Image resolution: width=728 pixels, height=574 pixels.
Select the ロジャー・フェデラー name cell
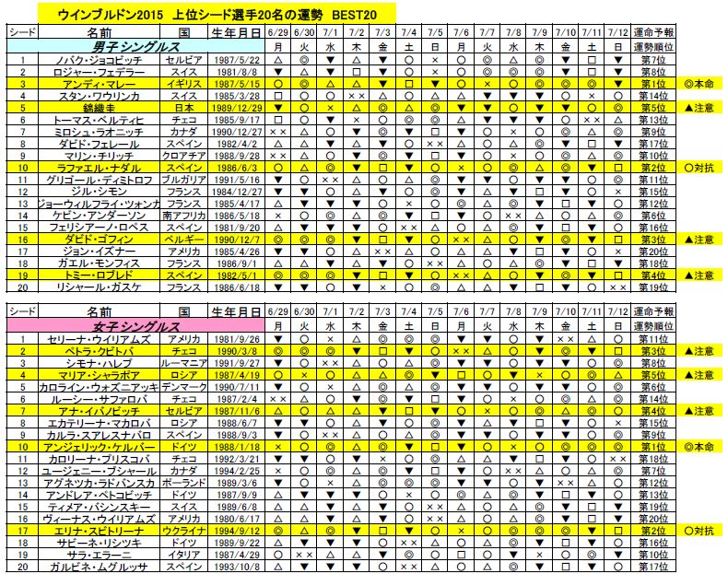tap(100, 72)
